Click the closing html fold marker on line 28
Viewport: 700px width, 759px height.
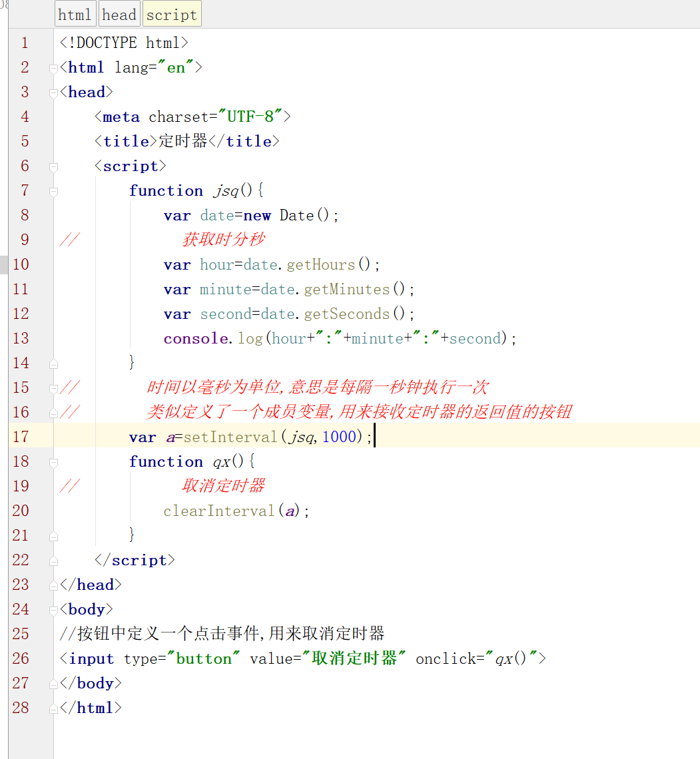pyautogui.click(x=54, y=708)
